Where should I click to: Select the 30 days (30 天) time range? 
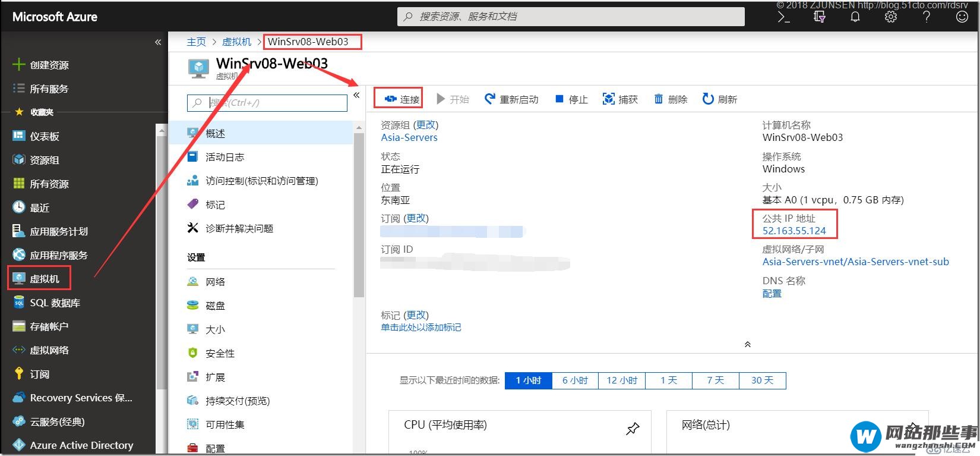(763, 380)
